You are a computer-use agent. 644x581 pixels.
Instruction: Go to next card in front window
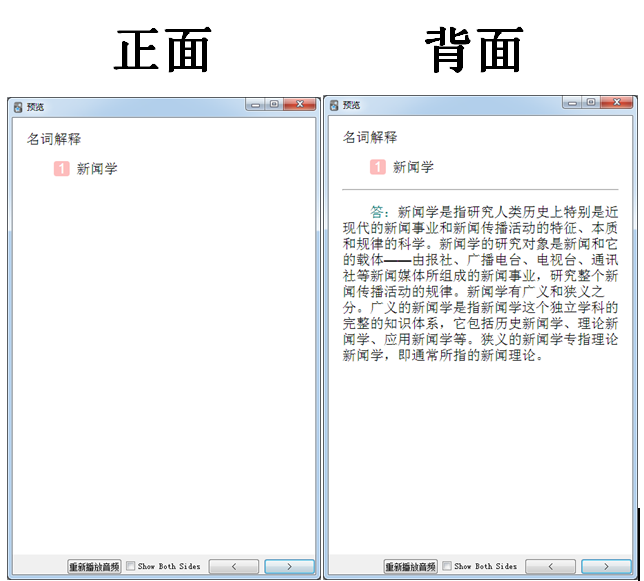(289, 567)
